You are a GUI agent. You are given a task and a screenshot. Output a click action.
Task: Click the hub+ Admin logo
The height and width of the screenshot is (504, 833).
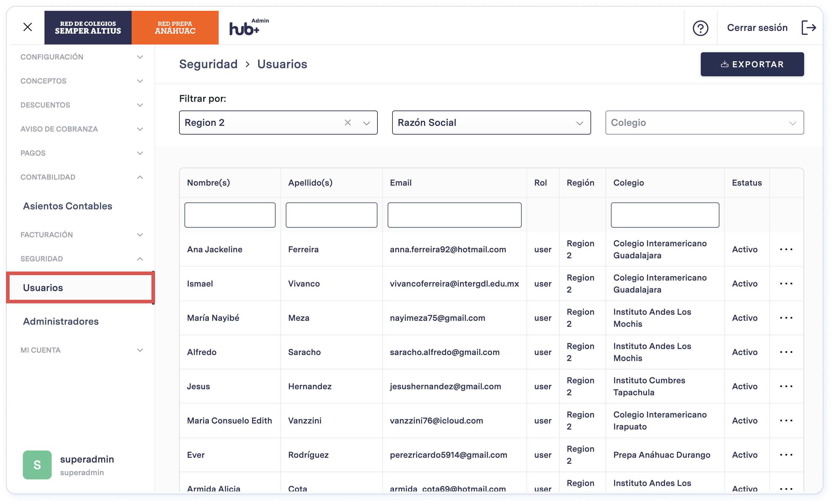[249, 27]
